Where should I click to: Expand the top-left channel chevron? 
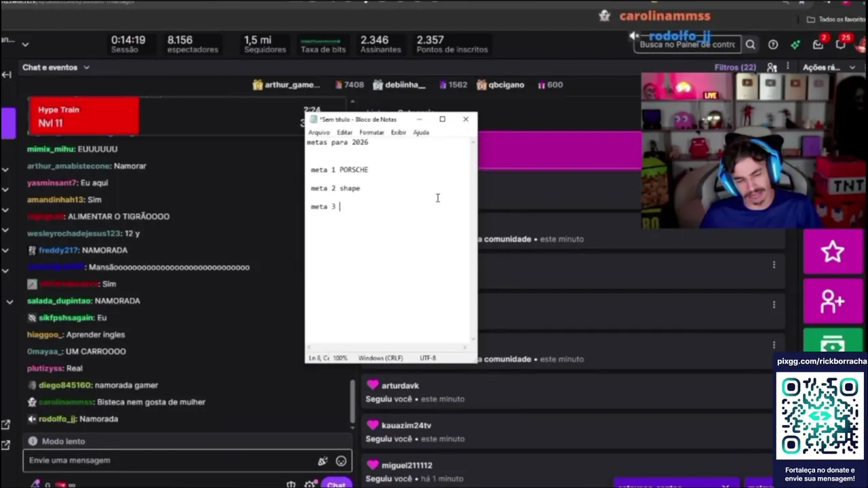[25, 45]
